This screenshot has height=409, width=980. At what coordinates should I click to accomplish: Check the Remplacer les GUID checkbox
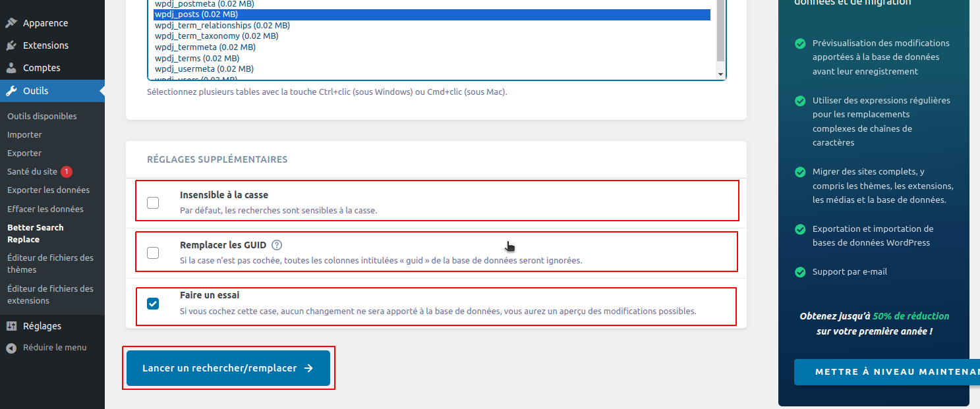click(x=153, y=253)
